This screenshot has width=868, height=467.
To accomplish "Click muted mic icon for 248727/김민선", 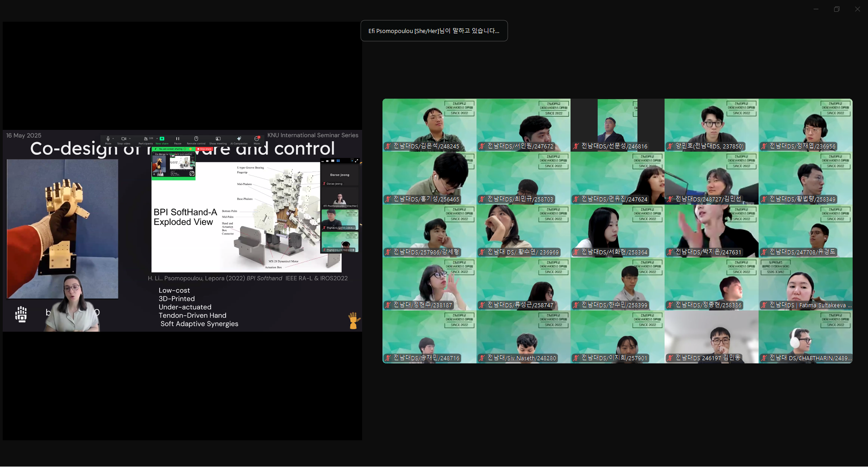I will point(670,199).
